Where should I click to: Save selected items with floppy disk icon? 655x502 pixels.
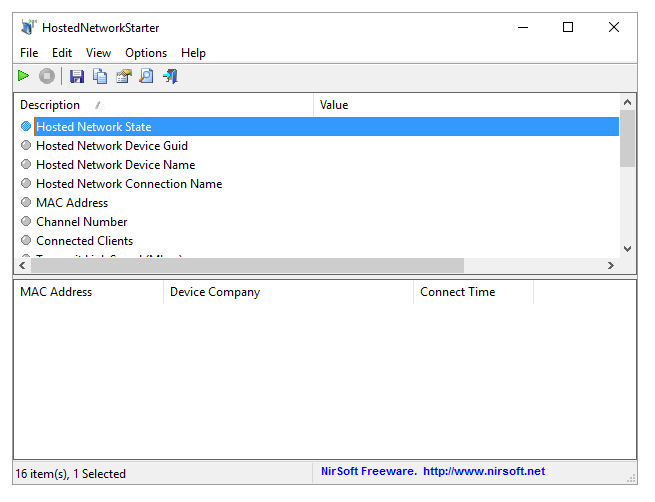coord(76,76)
